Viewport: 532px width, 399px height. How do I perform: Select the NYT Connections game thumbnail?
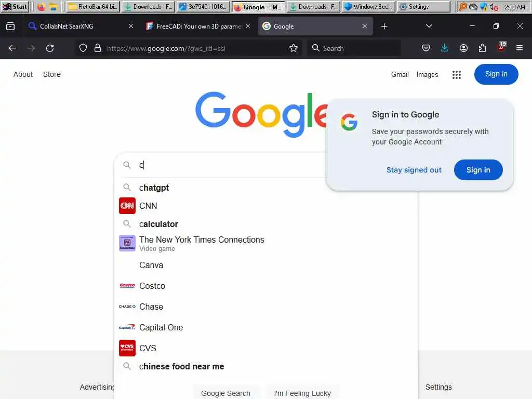[127, 243]
